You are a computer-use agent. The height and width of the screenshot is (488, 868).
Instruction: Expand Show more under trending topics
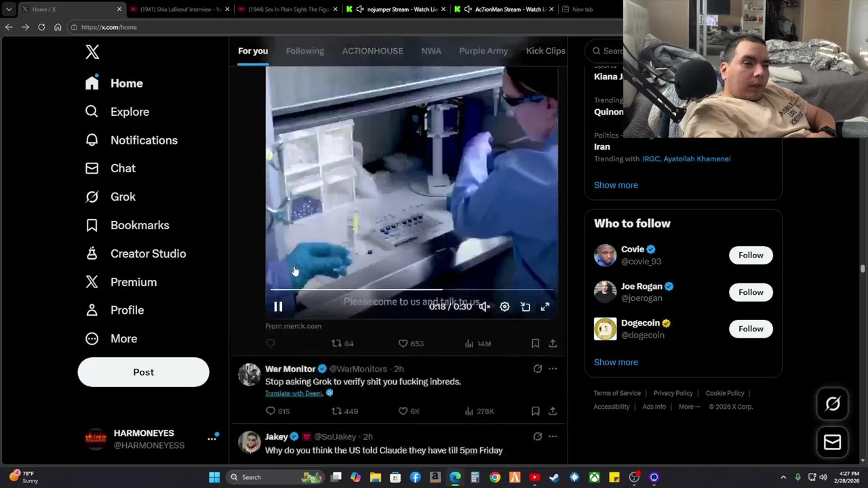coord(616,185)
